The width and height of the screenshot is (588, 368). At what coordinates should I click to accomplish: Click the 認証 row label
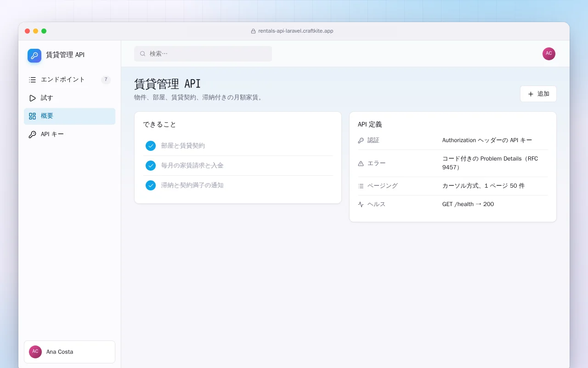373,140
